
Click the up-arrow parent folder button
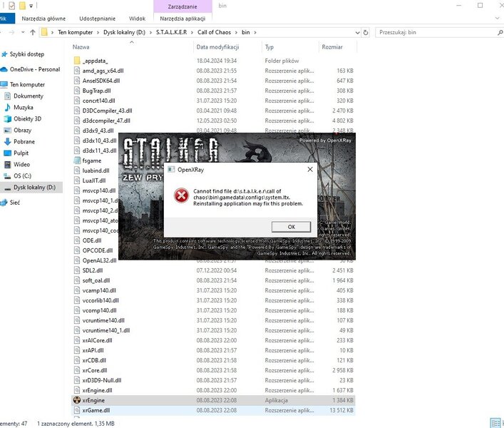(33, 32)
